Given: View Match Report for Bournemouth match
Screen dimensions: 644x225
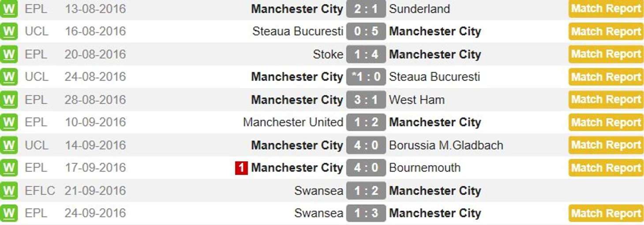Looking at the screenshot, I should click(606, 168).
